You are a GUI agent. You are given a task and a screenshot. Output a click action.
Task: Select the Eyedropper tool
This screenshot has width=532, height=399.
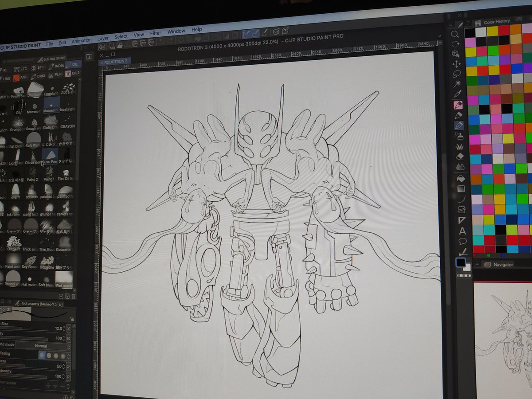(458, 94)
